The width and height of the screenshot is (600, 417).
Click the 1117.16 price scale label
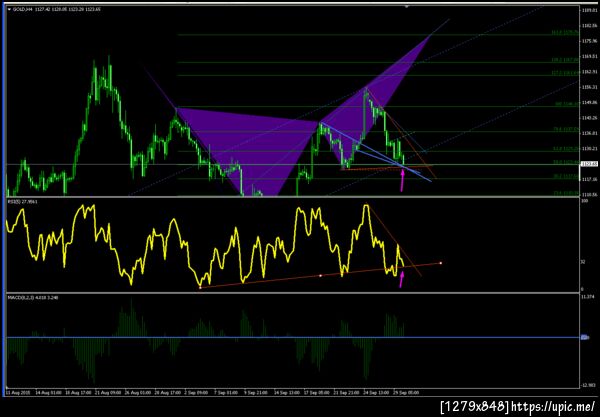coord(589,179)
